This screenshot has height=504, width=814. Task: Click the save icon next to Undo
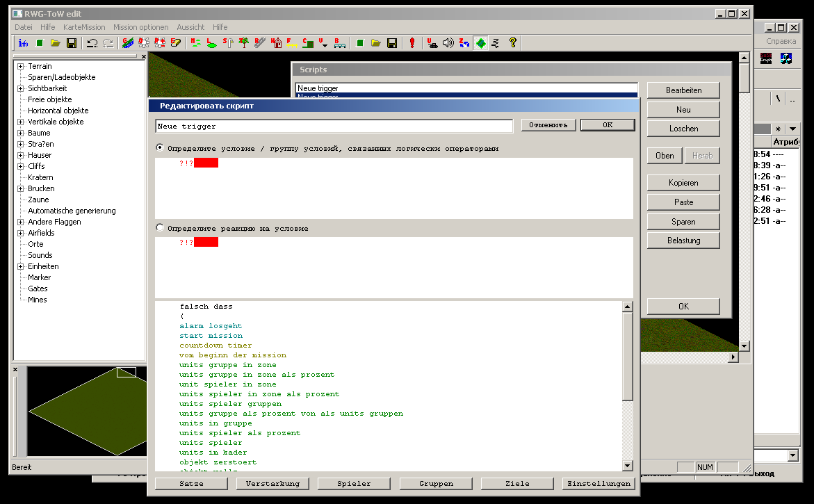[x=72, y=43]
